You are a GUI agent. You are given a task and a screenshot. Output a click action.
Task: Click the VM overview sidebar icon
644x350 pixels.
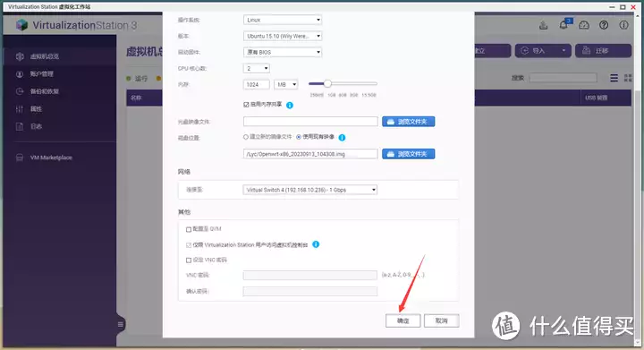click(20, 56)
